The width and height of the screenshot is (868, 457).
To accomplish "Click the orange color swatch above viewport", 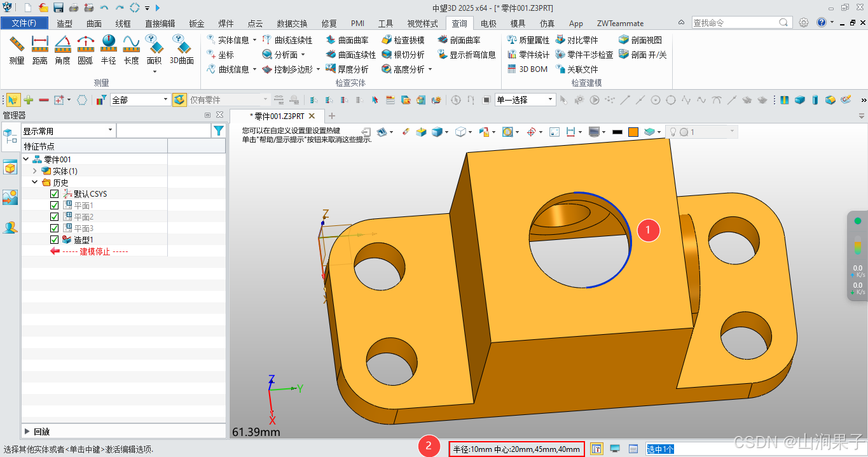I will coord(633,132).
